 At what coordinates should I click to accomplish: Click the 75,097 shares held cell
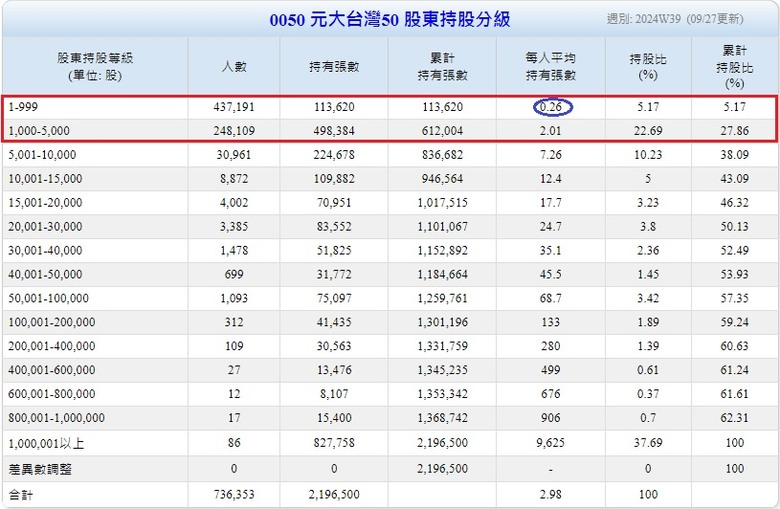[x=334, y=298]
